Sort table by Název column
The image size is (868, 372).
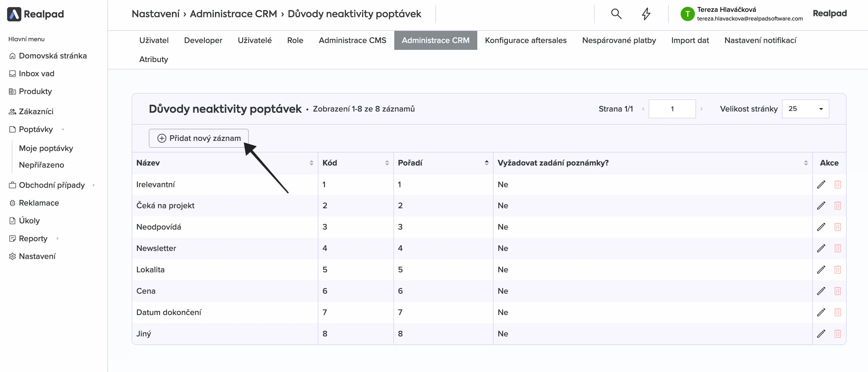[x=311, y=163]
